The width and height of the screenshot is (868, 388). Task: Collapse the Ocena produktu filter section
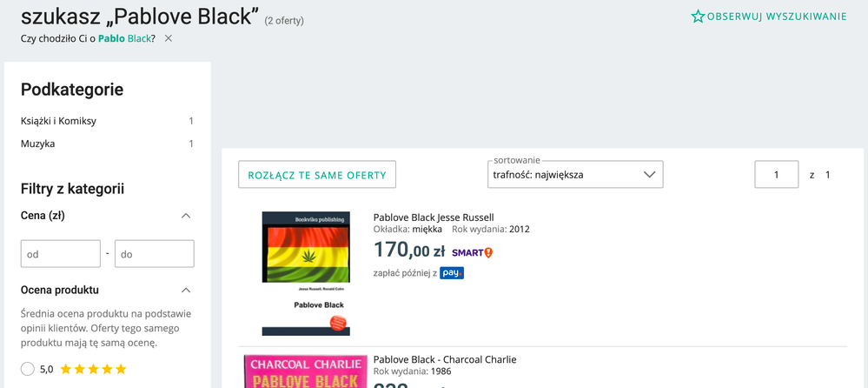click(x=185, y=290)
